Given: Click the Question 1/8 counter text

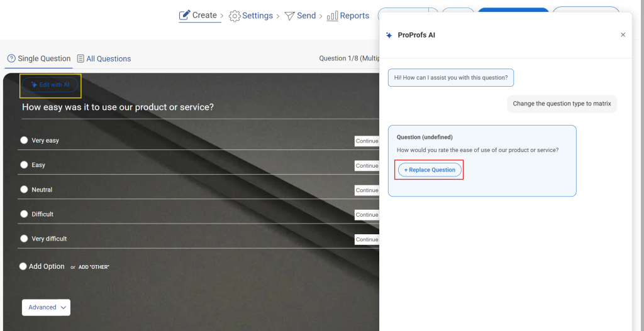Looking at the screenshot, I should [349, 58].
